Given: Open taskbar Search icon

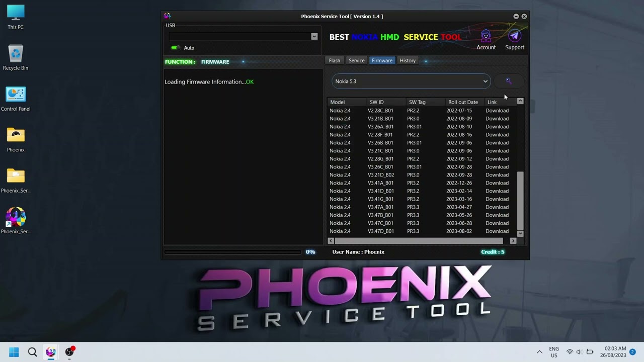Looking at the screenshot, I should [32, 352].
